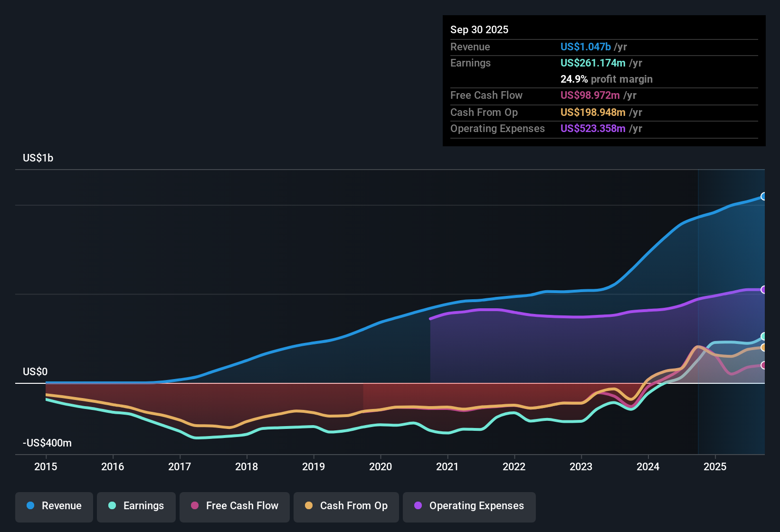Expand the Sep 30 2025 data tooltip
The width and height of the screenshot is (780, 532).
479,29
